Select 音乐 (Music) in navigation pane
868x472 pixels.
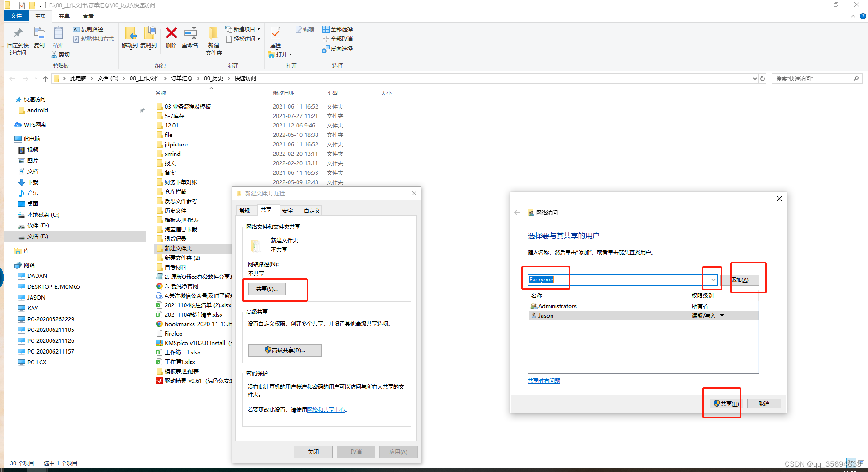[x=28, y=193]
